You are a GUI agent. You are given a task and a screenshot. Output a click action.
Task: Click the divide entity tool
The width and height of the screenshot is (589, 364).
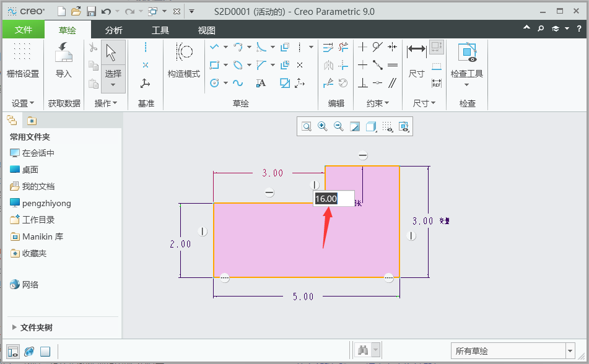tap(328, 83)
